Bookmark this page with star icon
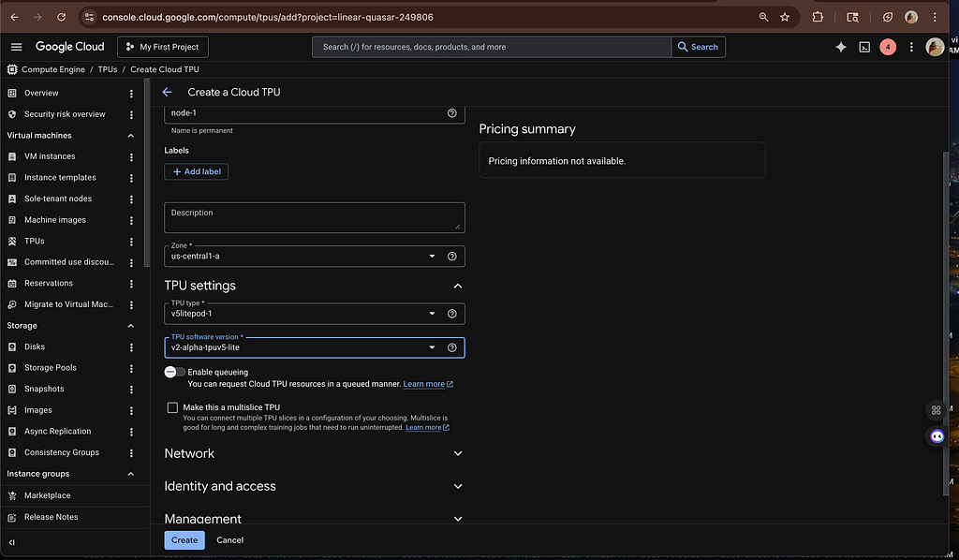This screenshot has width=959, height=560. pos(785,17)
